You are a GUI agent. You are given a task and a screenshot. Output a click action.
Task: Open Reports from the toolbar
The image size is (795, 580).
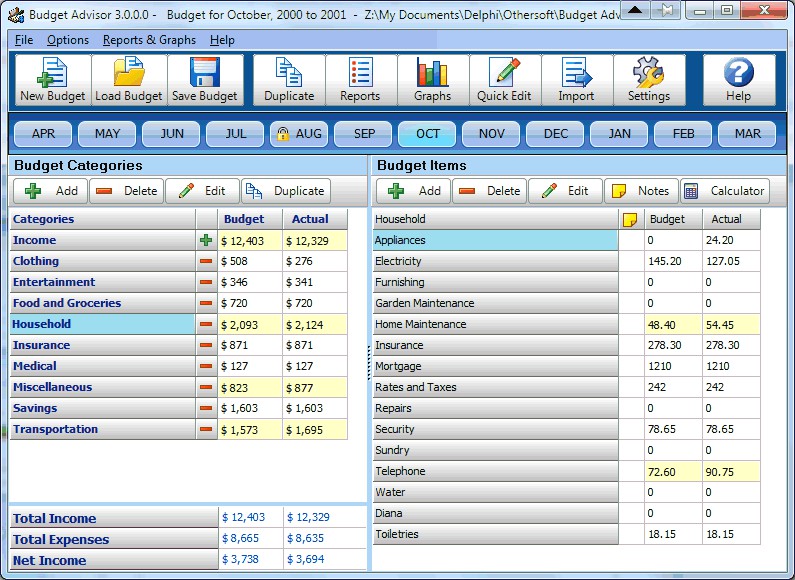(360, 72)
